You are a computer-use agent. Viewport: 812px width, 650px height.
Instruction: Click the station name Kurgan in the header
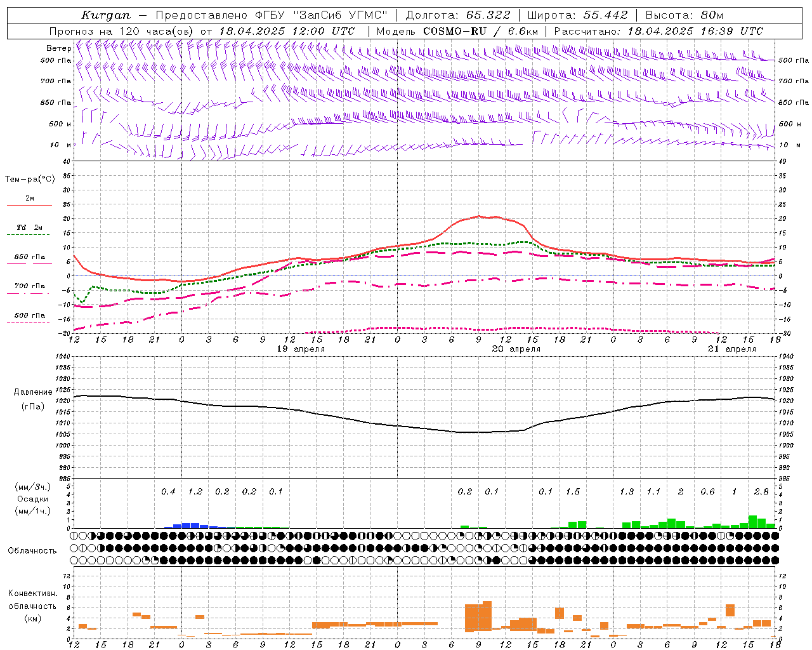coord(106,15)
